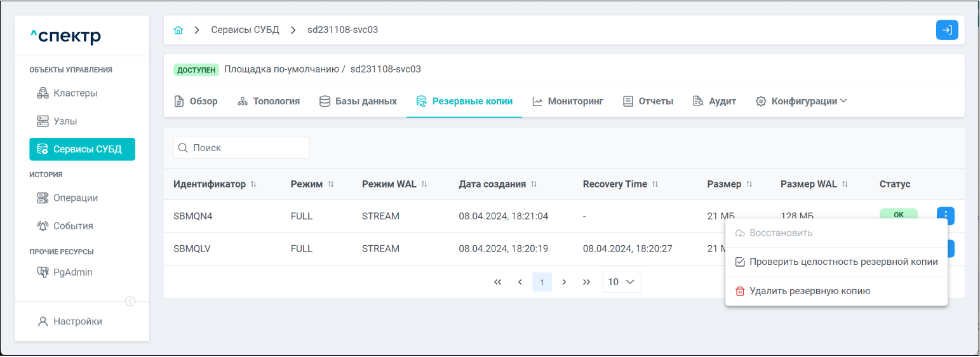Viewport: 980px width, 357px height.
Task: Click the home icon in breadcrumb
Action: pos(178,30)
